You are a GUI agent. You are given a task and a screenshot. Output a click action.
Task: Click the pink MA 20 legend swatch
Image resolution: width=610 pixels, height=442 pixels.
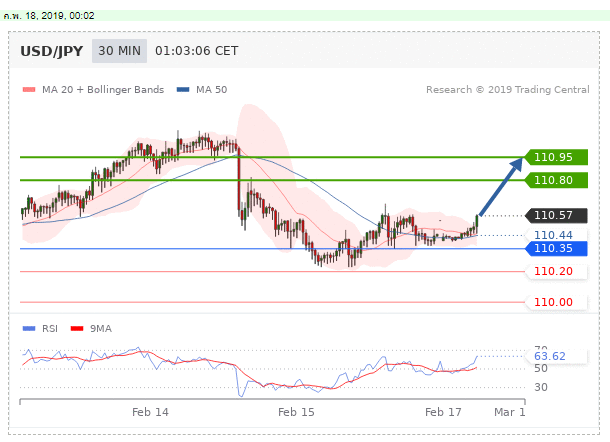click(x=29, y=90)
